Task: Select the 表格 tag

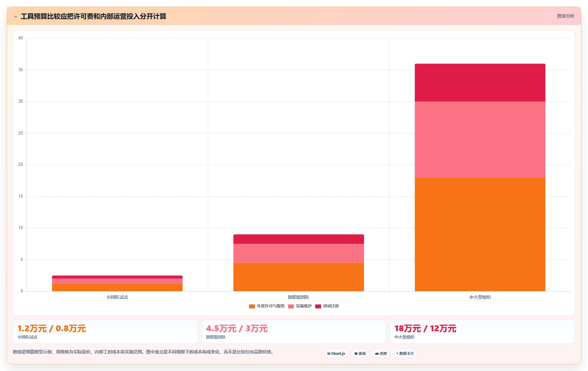Action: pyautogui.click(x=360, y=353)
